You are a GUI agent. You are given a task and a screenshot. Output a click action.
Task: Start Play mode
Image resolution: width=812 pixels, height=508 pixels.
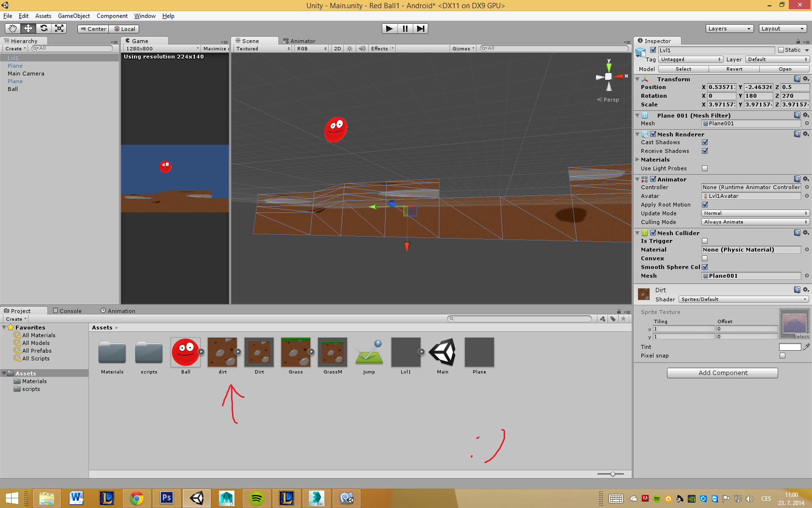pyautogui.click(x=389, y=29)
